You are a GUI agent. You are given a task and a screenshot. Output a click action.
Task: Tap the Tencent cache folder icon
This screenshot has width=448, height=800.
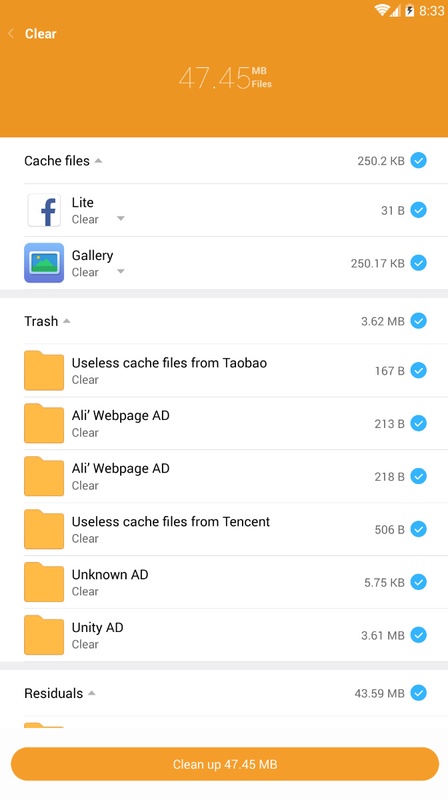click(x=44, y=529)
